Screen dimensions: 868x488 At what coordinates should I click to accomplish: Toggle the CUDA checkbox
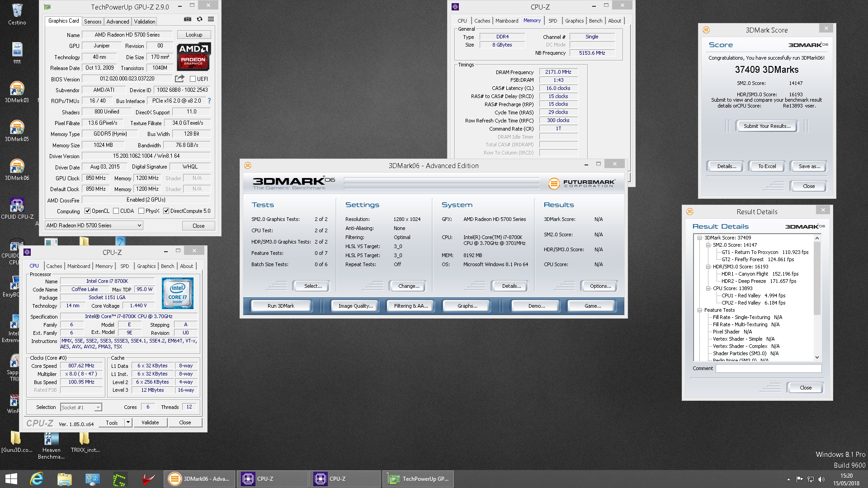(116, 211)
